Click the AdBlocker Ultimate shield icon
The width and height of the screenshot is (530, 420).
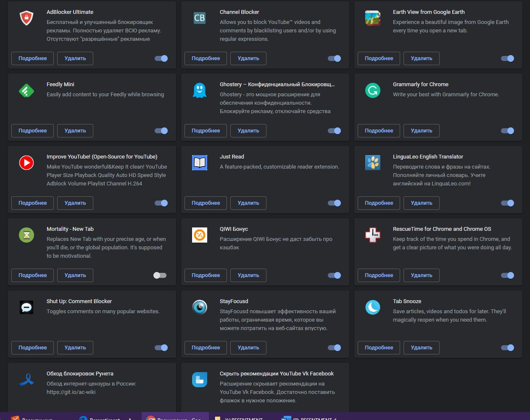[26, 18]
